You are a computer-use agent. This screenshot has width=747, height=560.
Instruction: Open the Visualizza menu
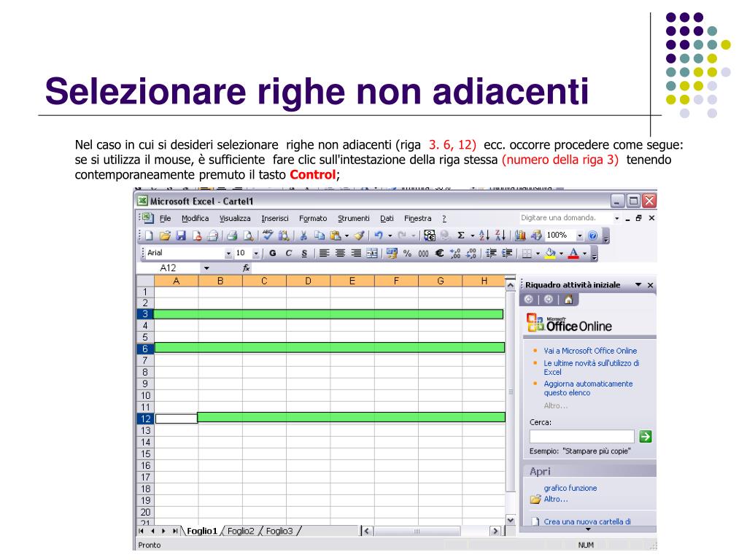point(235,218)
